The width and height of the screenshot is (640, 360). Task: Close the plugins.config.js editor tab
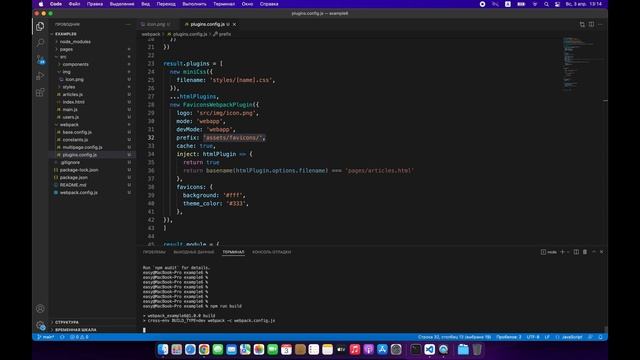(234, 24)
